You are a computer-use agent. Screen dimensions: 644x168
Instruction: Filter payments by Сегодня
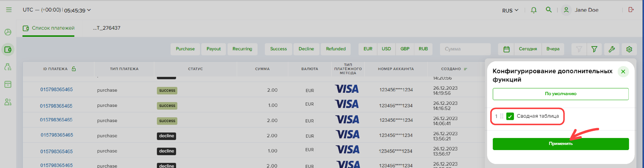pyautogui.click(x=528, y=49)
